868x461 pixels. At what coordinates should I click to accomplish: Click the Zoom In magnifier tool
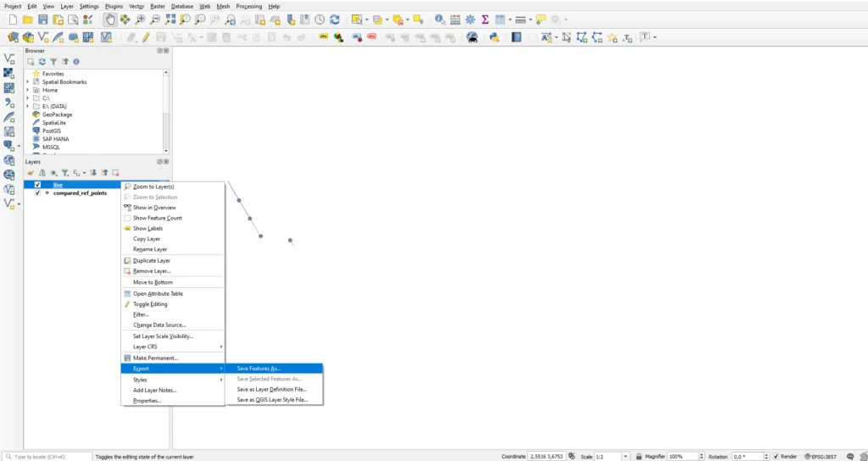pyautogui.click(x=141, y=19)
